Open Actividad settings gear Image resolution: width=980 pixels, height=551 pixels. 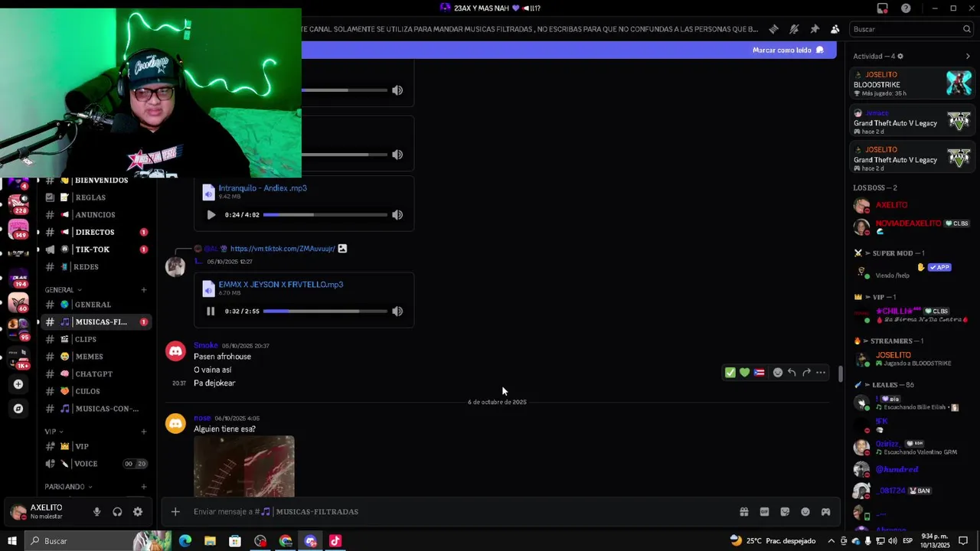coord(900,56)
